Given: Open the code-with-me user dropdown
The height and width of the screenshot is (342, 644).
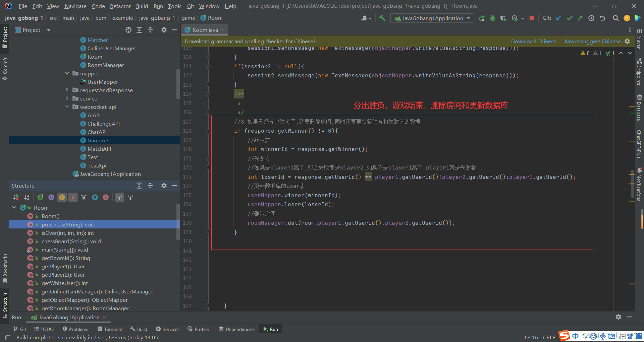Looking at the screenshot, I should (x=366, y=18).
